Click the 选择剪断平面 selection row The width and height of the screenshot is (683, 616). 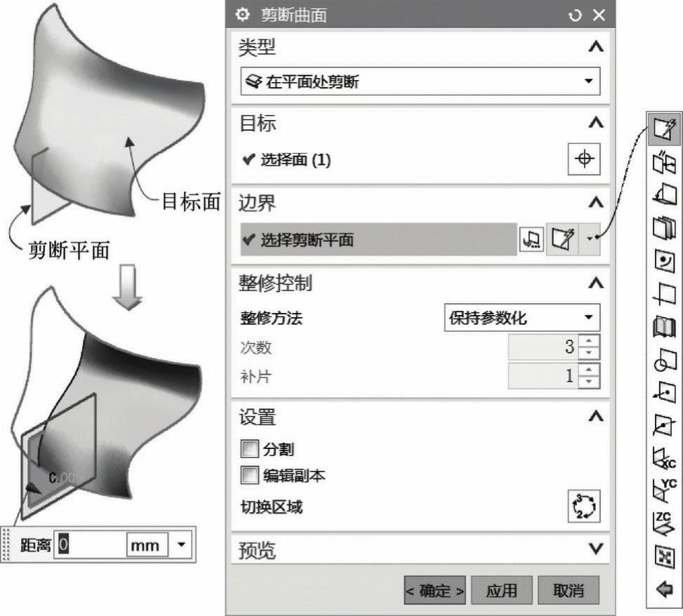[378, 239]
